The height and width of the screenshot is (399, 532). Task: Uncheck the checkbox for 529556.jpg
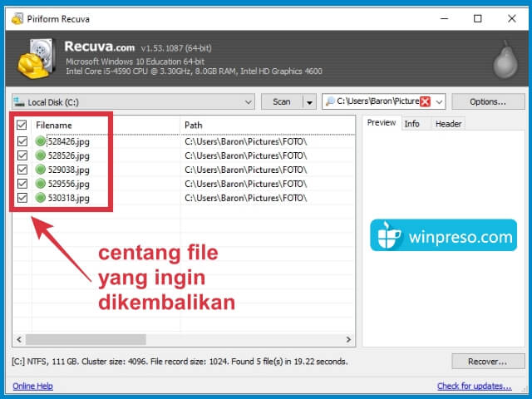pos(22,184)
